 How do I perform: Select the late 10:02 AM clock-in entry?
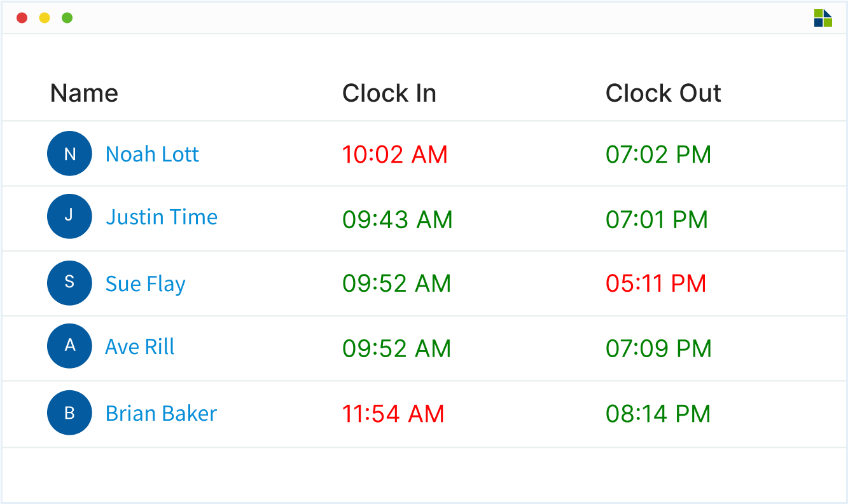[x=395, y=154]
